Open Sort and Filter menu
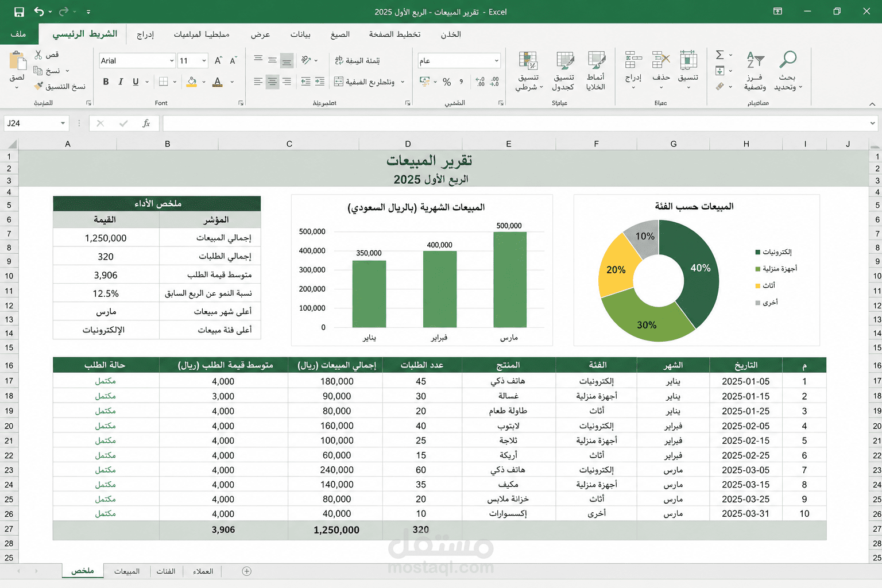Viewport: 882px width, 588px height. [755, 71]
